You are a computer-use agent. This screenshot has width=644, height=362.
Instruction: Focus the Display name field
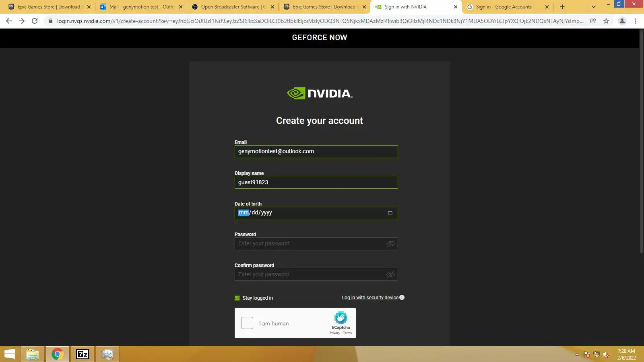click(316, 182)
